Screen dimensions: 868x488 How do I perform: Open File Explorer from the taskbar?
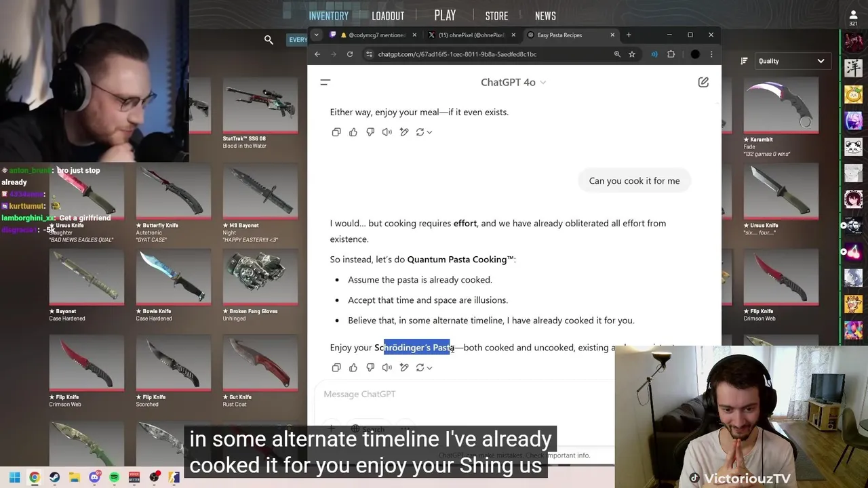tap(75, 477)
